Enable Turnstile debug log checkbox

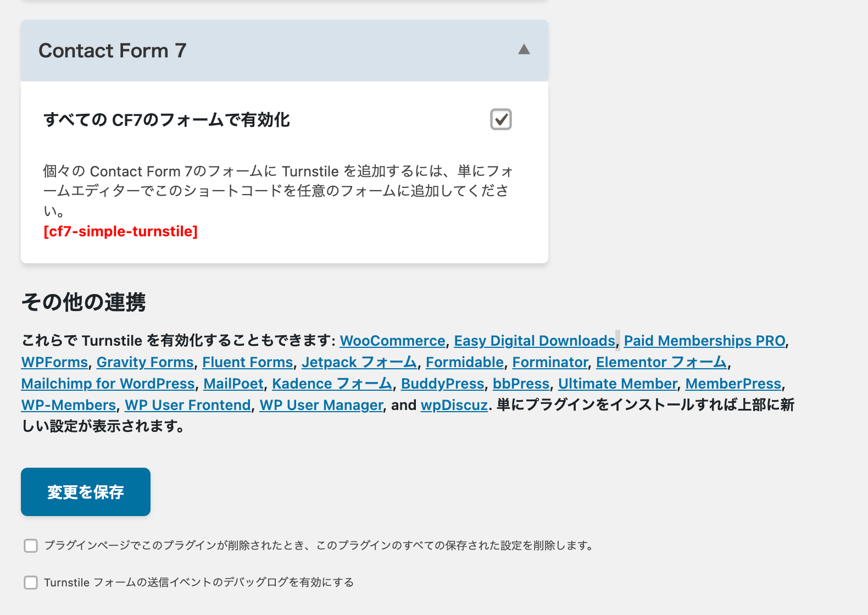pos(31,583)
